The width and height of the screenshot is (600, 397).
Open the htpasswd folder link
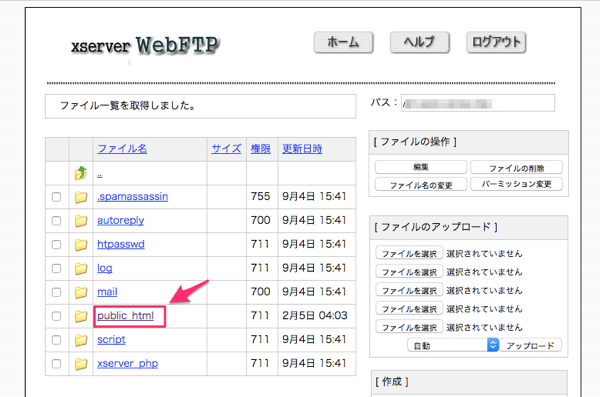click(x=121, y=244)
